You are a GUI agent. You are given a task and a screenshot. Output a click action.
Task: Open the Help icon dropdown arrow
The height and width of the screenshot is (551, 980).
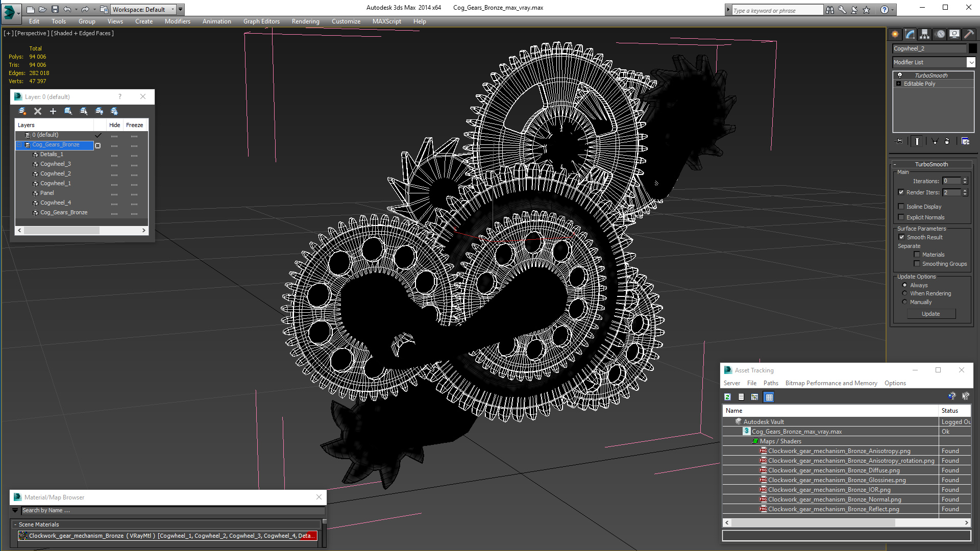click(892, 10)
